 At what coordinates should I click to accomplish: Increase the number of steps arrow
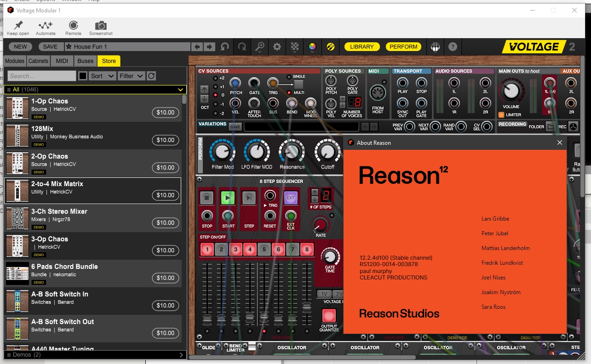(x=315, y=192)
